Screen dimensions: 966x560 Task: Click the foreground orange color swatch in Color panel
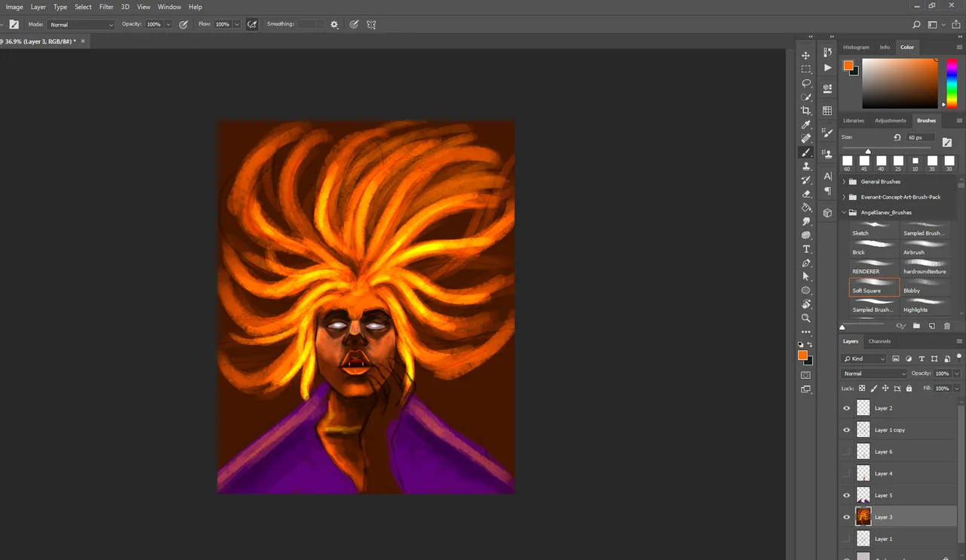click(x=848, y=66)
